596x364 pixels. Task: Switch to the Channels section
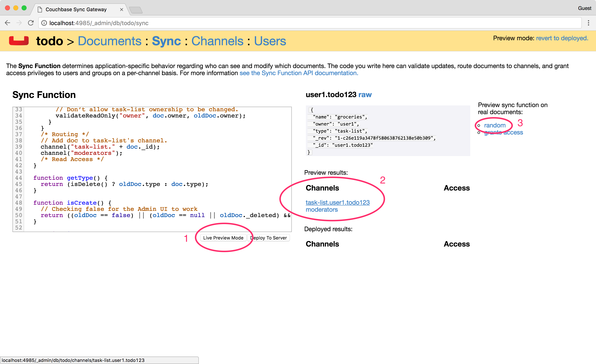coord(217,41)
